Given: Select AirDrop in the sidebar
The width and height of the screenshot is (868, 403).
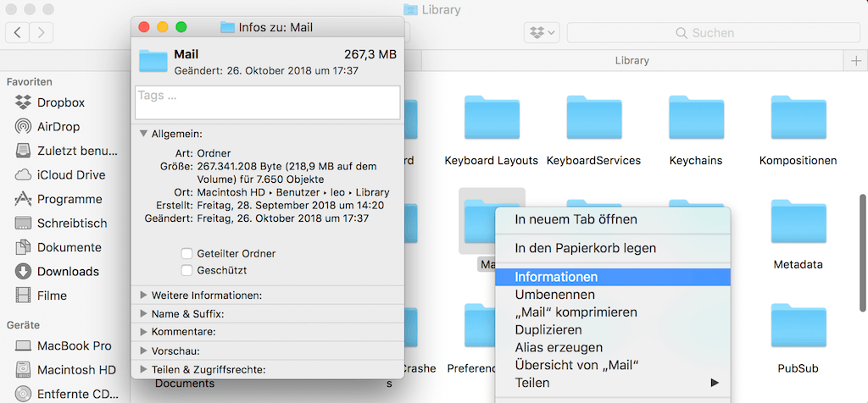Looking at the screenshot, I should click(58, 127).
